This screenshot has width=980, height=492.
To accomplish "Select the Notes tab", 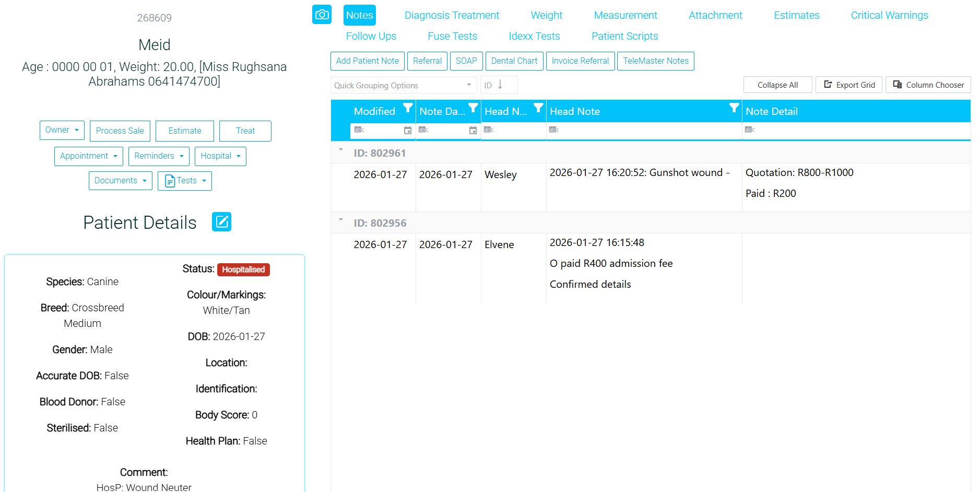I will [x=360, y=15].
